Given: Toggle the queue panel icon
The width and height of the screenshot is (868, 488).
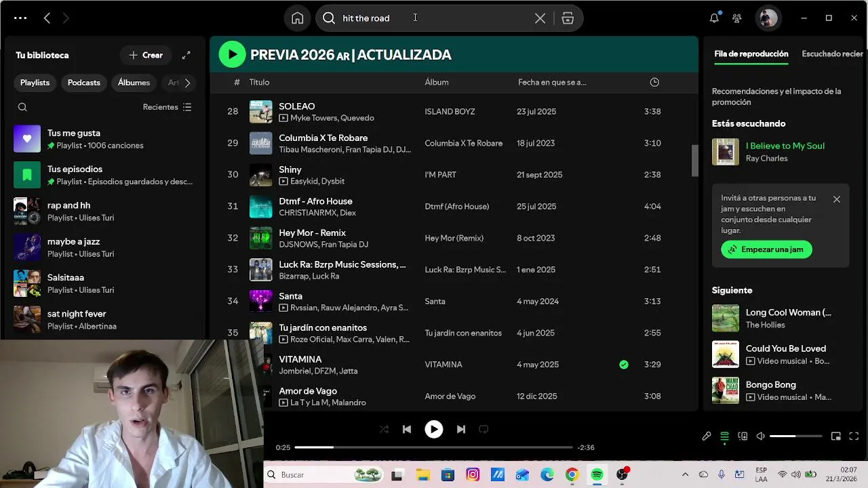Looking at the screenshot, I should tap(724, 436).
